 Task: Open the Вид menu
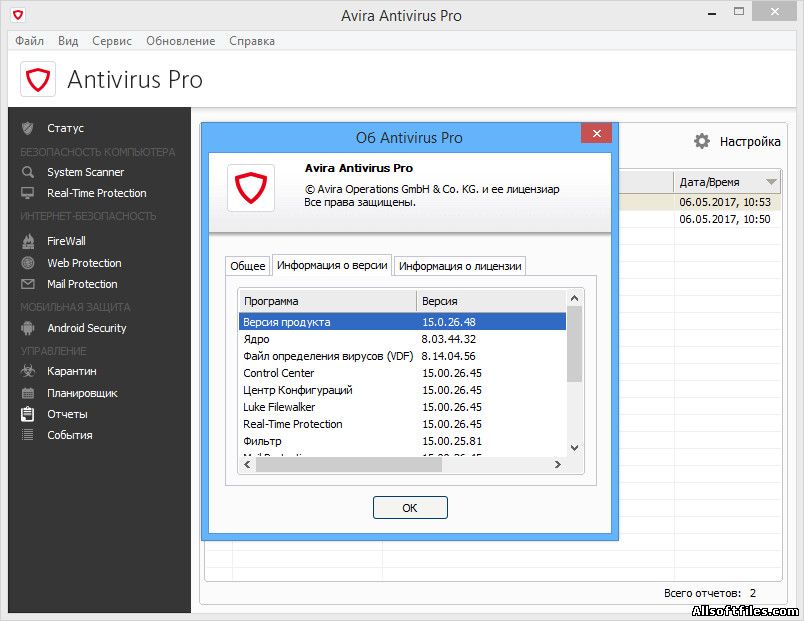tap(68, 41)
